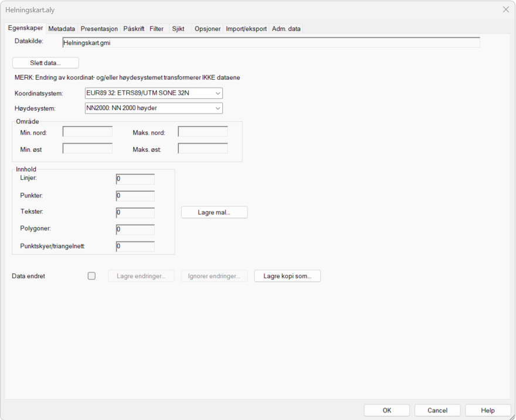This screenshot has height=420, width=516.
Task: Select the Import/eksport tab
Action: pyautogui.click(x=246, y=29)
